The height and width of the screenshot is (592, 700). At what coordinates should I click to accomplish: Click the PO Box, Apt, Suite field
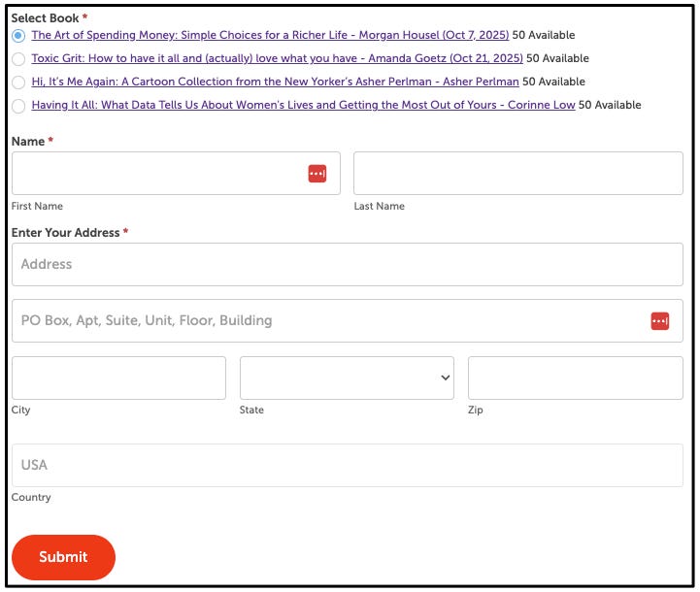348,321
